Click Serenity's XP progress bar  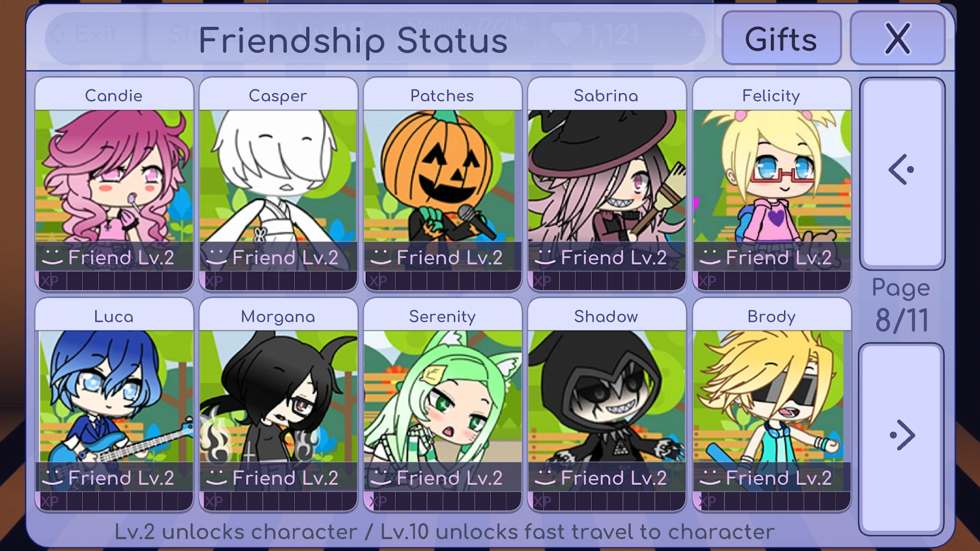[x=443, y=502]
